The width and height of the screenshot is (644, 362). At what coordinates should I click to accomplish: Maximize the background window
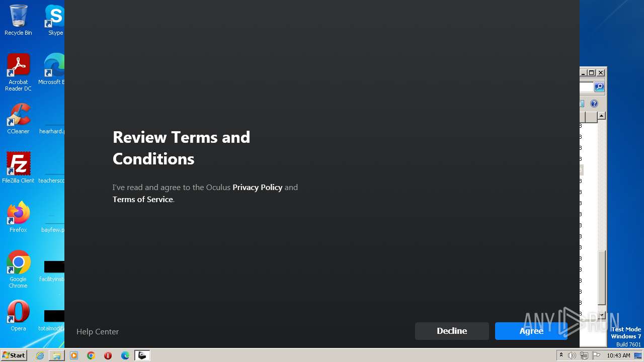(x=592, y=72)
